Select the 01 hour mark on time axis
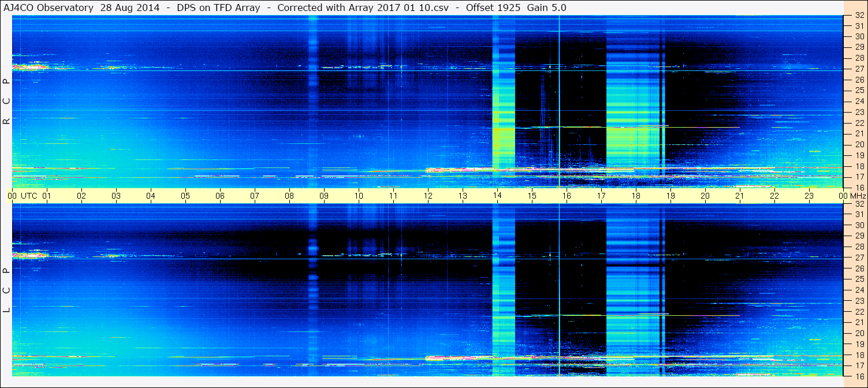 coord(47,196)
